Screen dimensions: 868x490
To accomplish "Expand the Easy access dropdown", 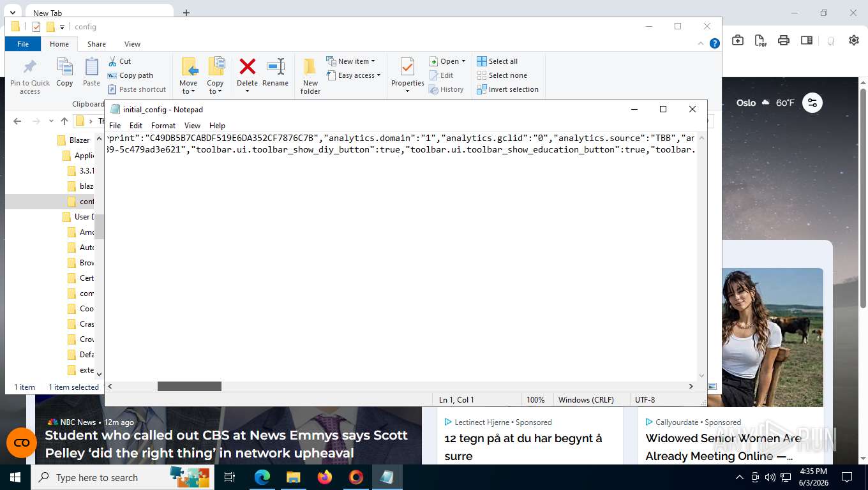I will [353, 75].
